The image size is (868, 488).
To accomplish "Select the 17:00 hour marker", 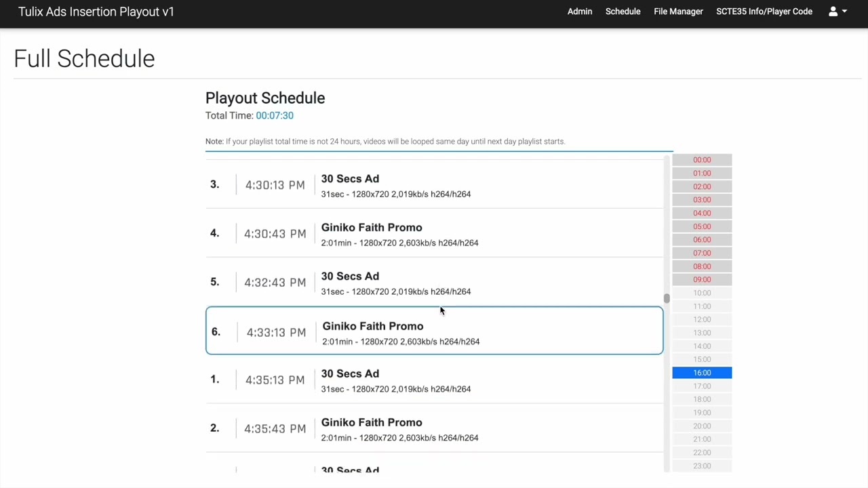I will [702, 386].
